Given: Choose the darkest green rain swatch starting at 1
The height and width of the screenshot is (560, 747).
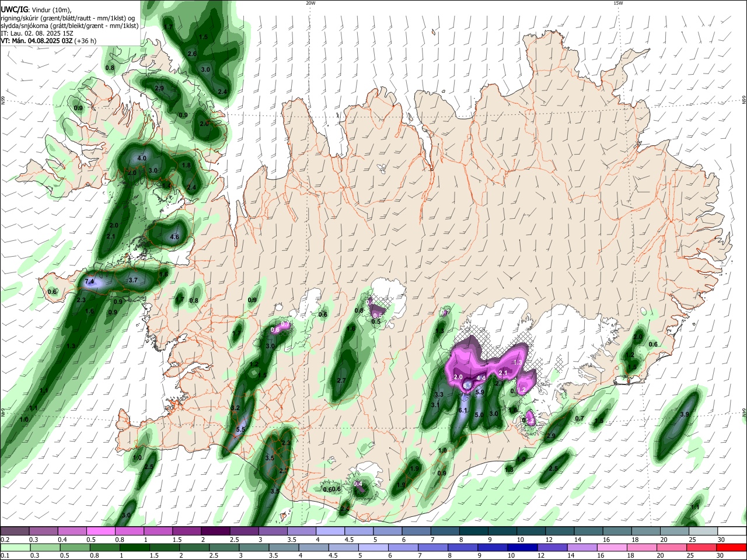Looking at the screenshot, I should coord(134,547).
